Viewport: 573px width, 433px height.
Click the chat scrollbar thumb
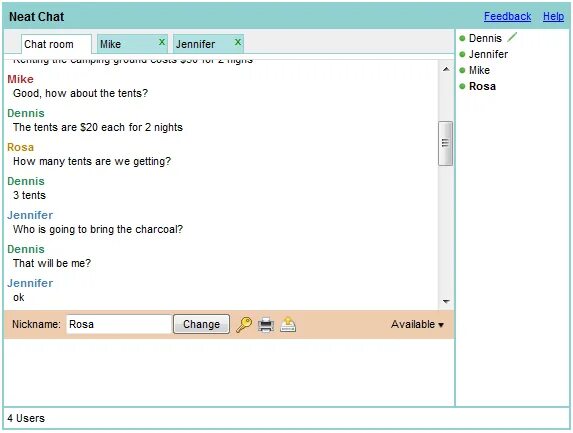[x=445, y=143]
